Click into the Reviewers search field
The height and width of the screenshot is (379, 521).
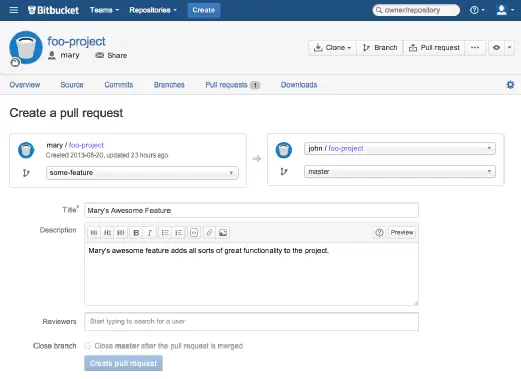tap(251, 321)
